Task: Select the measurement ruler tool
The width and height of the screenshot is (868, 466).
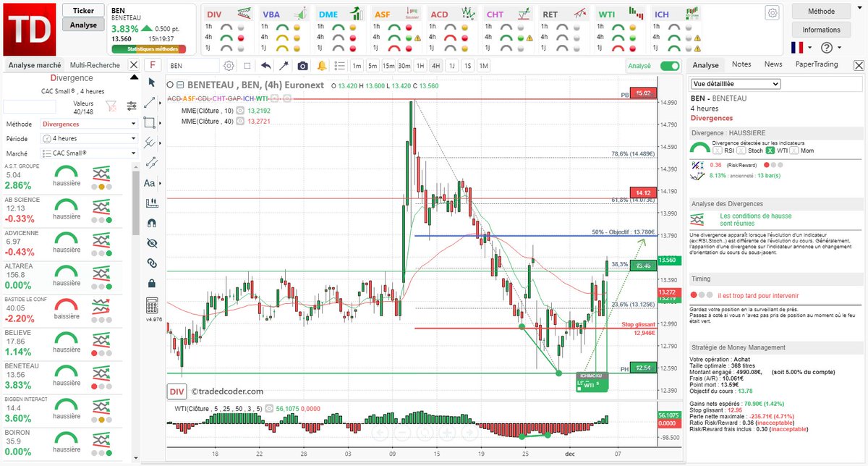Action: 151,203
